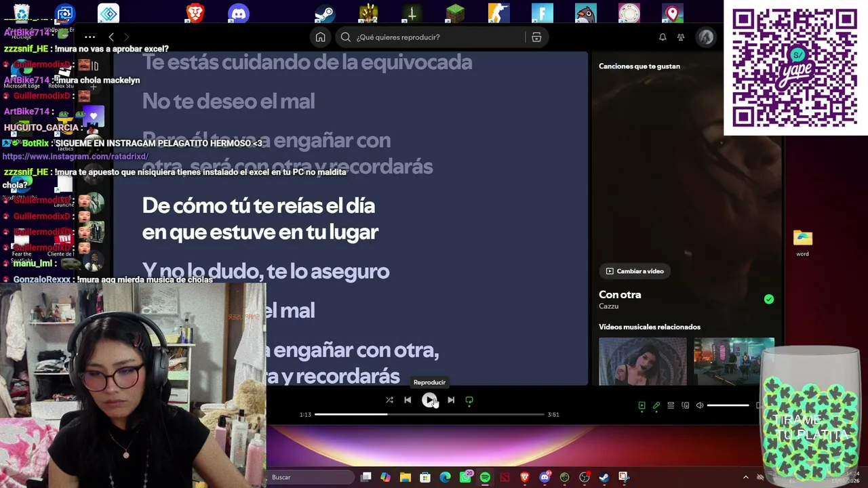868x488 pixels.
Task: Mute Spotify with the speaker icon
Action: pos(700,405)
